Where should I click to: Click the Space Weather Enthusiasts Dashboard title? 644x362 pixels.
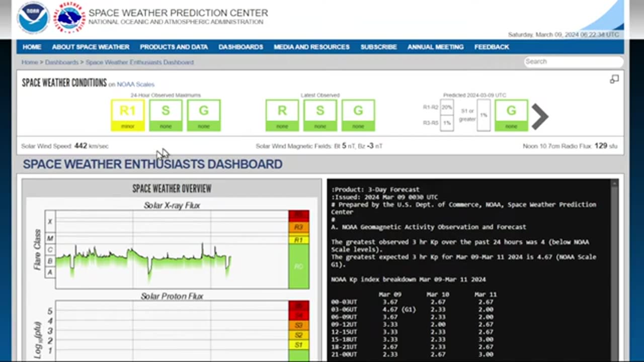click(x=152, y=164)
